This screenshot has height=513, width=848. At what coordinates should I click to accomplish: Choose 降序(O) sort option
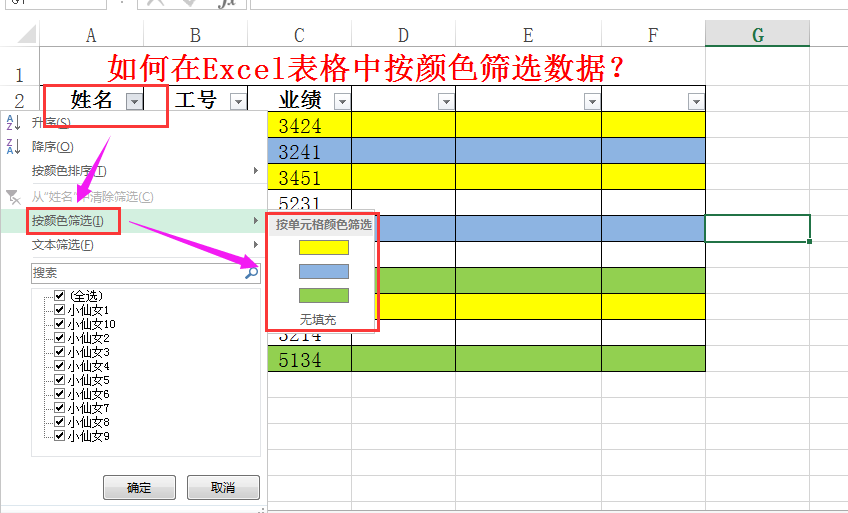click(134, 146)
